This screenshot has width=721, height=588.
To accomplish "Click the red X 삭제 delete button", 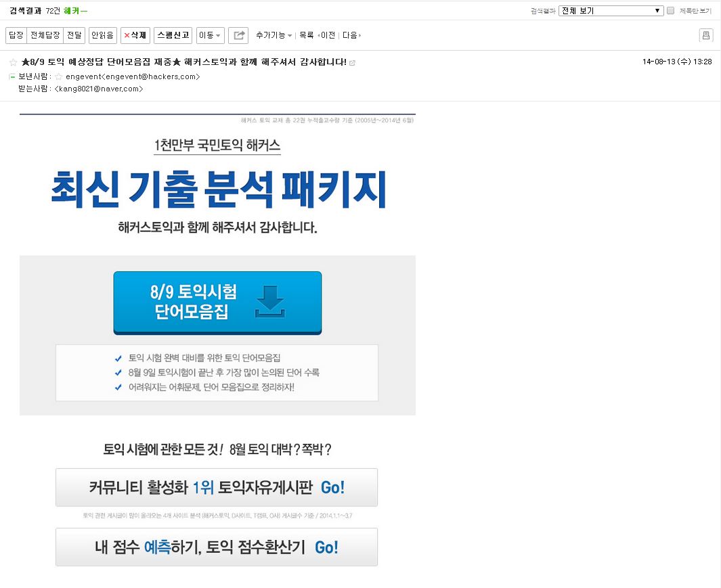I will click(135, 35).
